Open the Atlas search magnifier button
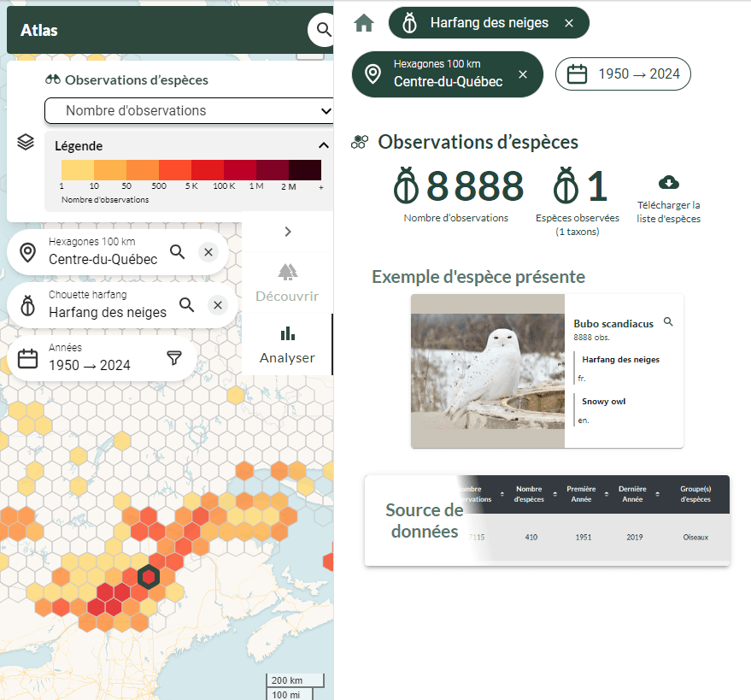751x700 pixels. pos(323,30)
